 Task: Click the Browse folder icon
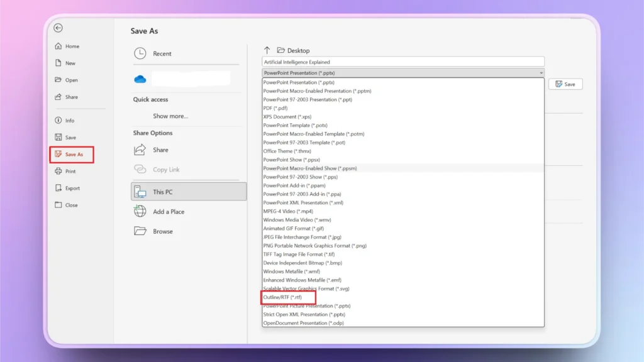coord(140,231)
